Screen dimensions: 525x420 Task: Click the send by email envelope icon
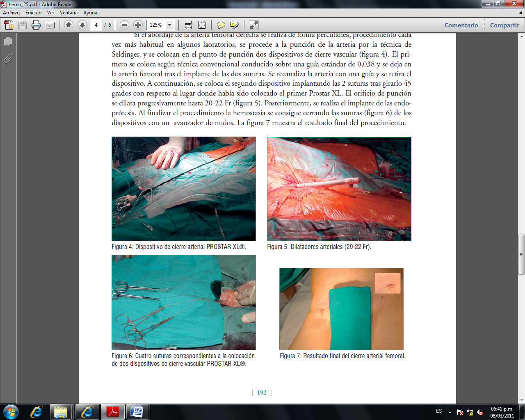(x=50, y=25)
